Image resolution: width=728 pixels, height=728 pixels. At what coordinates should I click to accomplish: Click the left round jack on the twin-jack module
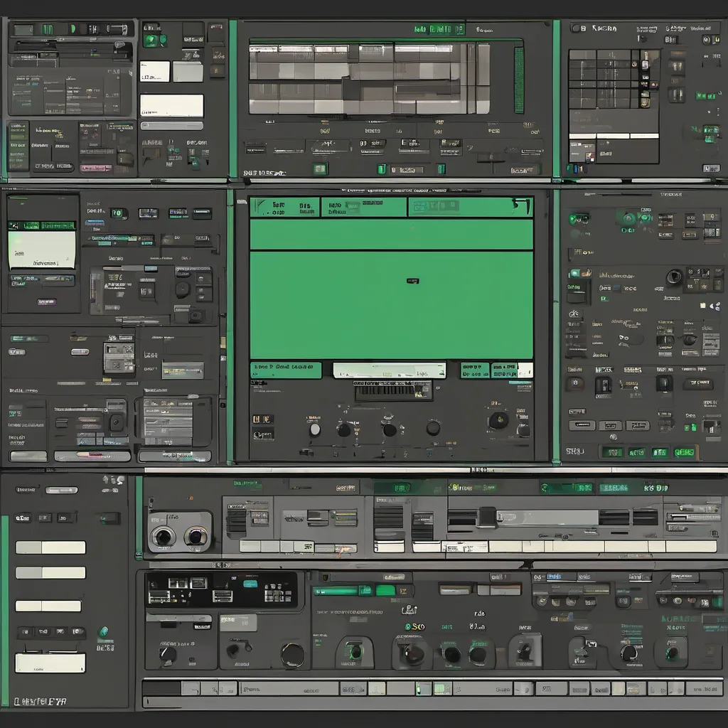163,537
